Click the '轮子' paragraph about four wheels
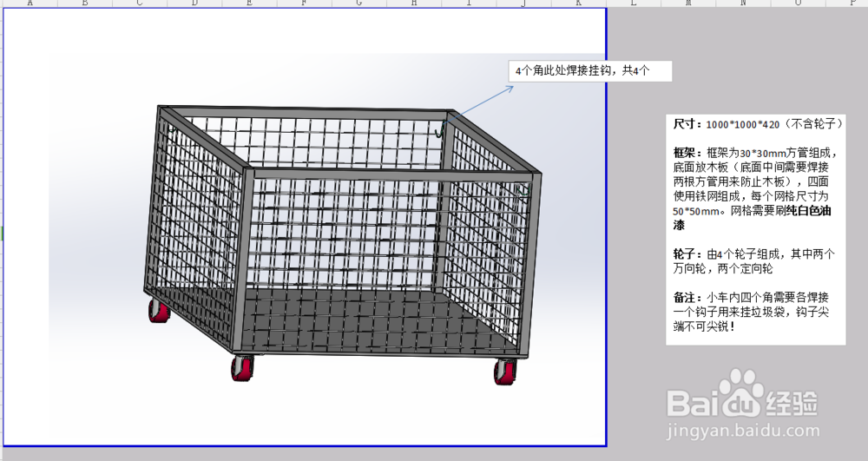 pyautogui.click(x=753, y=261)
